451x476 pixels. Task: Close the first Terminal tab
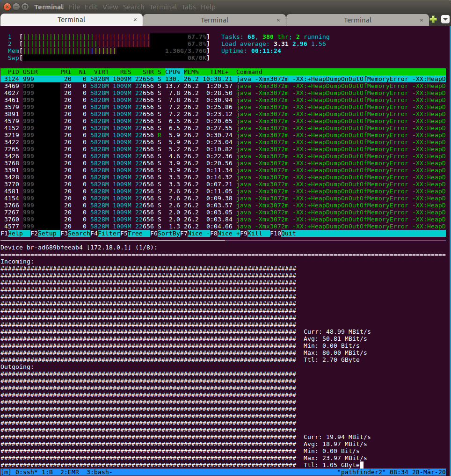[x=135, y=20]
